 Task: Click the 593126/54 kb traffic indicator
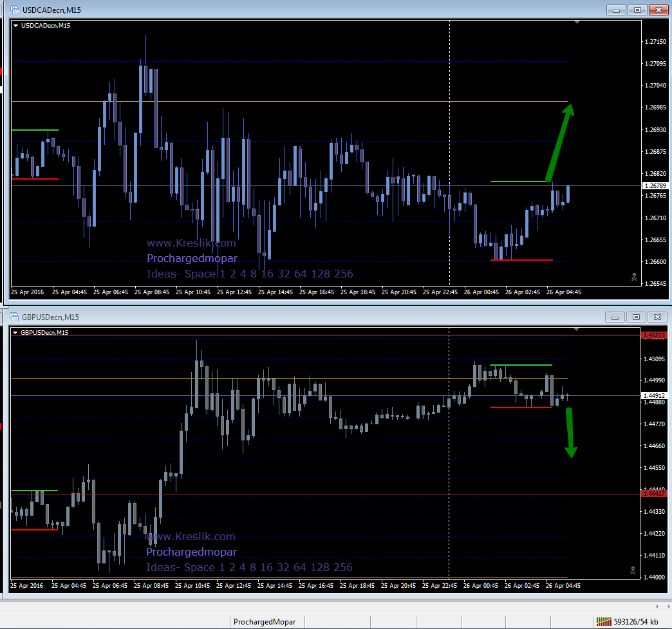(635, 622)
